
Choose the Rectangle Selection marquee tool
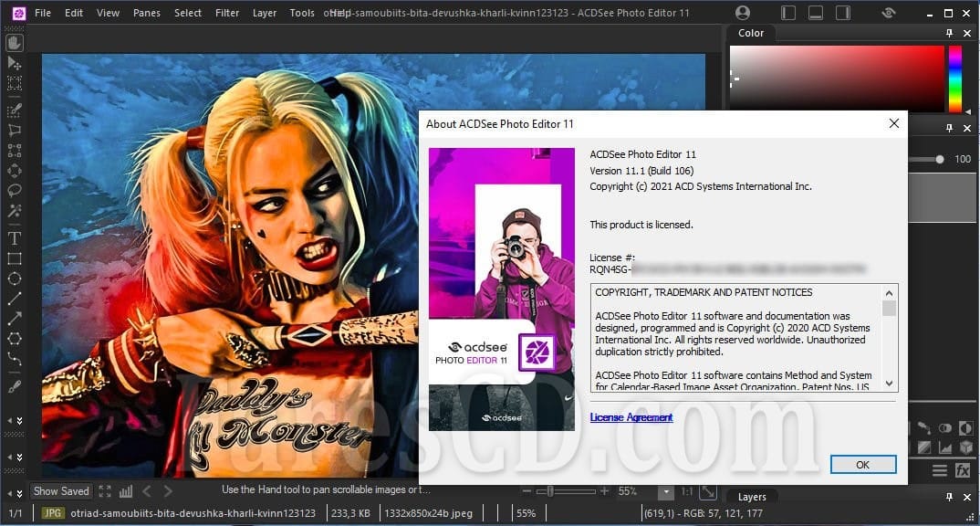15,83
